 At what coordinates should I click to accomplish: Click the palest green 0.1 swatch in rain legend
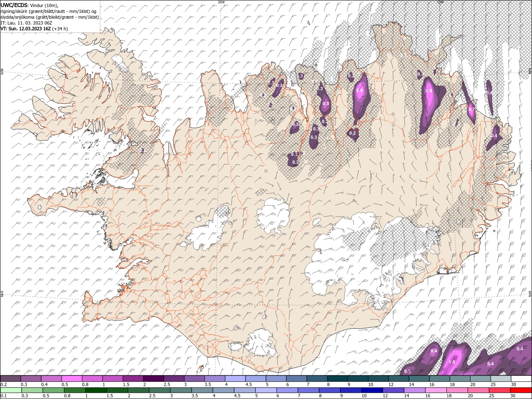pyautogui.click(x=11, y=390)
